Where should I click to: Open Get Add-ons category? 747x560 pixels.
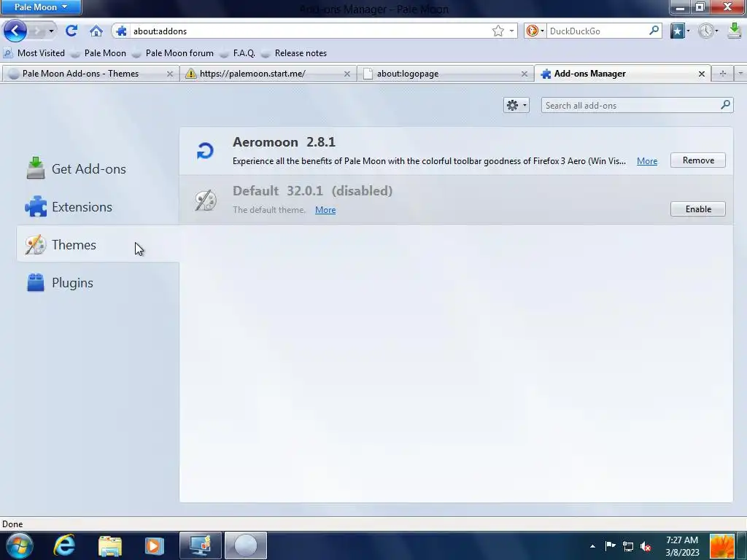(98, 169)
